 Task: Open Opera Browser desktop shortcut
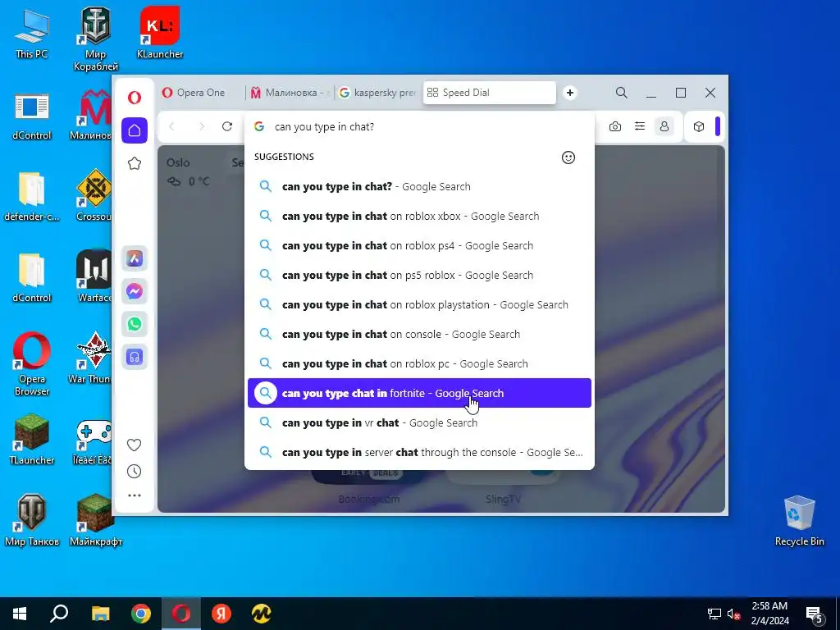click(x=32, y=364)
